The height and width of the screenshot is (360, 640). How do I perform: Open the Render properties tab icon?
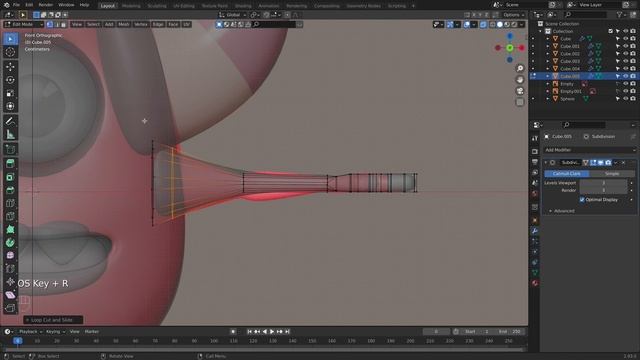point(535,151)
